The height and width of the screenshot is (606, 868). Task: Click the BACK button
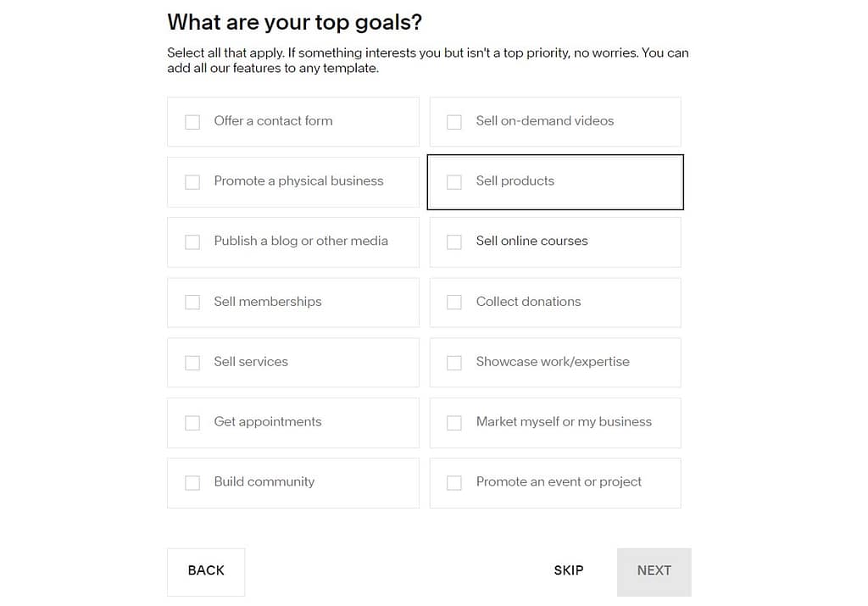(x=205, y=571)
